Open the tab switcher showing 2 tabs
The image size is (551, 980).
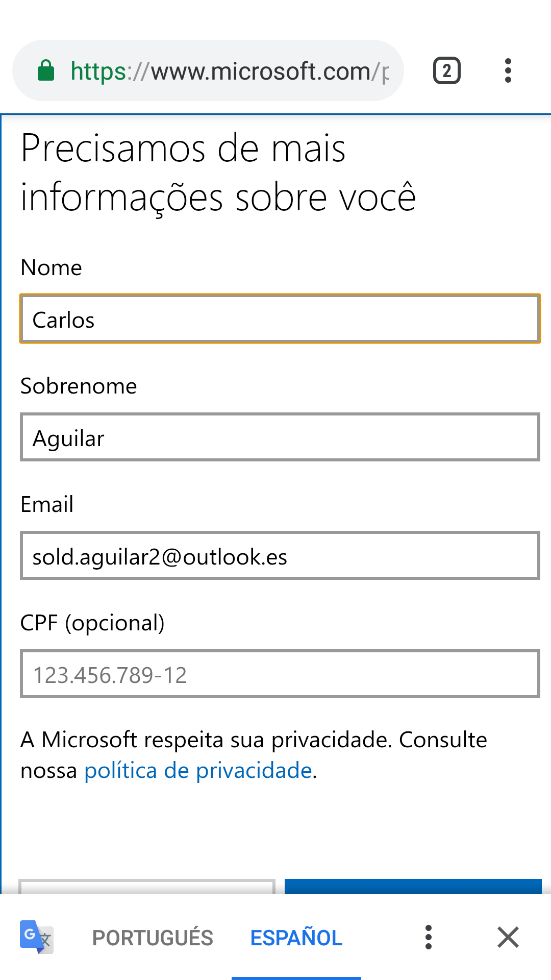click(446, 70)
